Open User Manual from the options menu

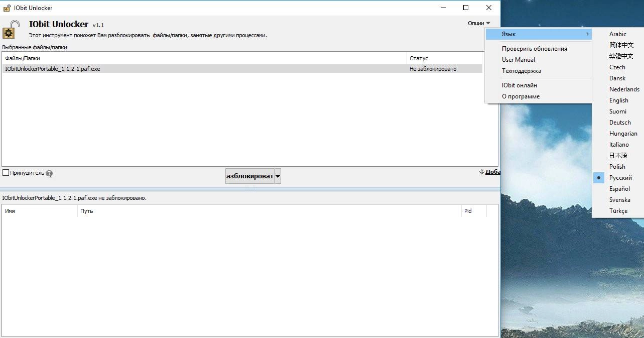[539, 60]
